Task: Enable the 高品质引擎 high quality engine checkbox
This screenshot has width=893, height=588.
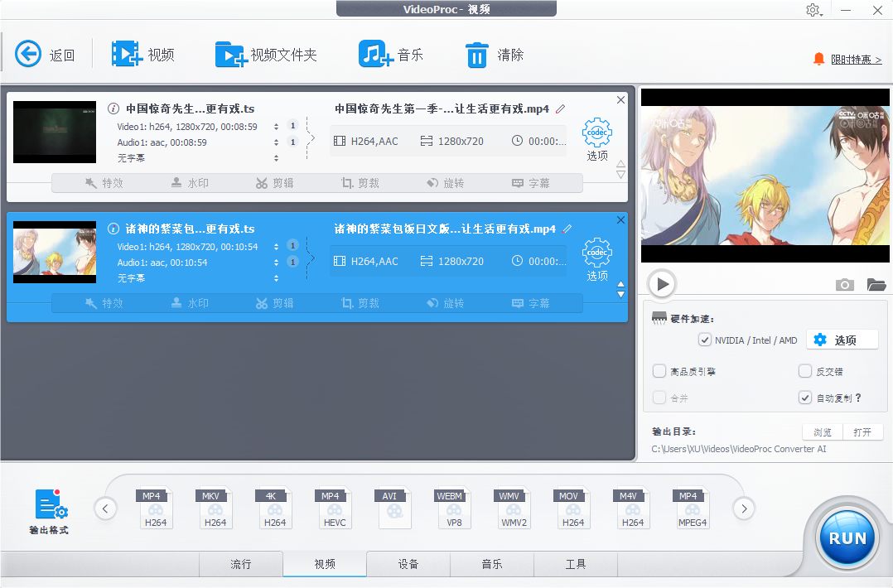Action: tap(659, 371)
